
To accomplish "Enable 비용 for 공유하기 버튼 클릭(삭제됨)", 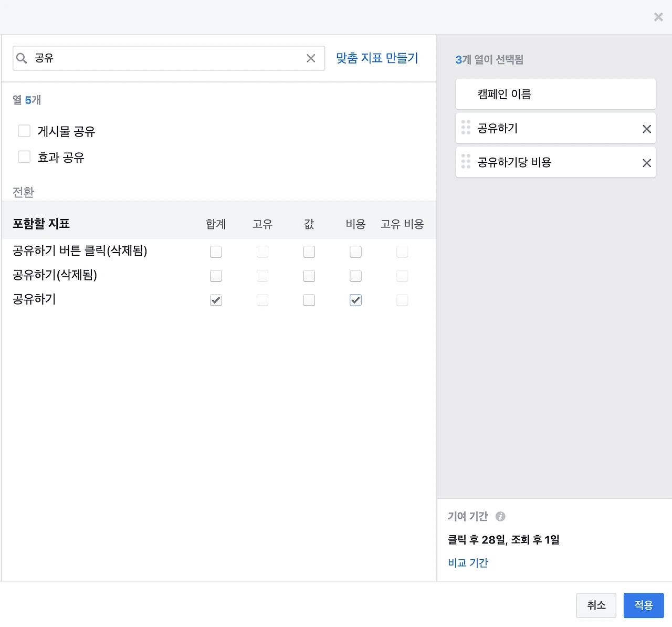I will [356, 252].
